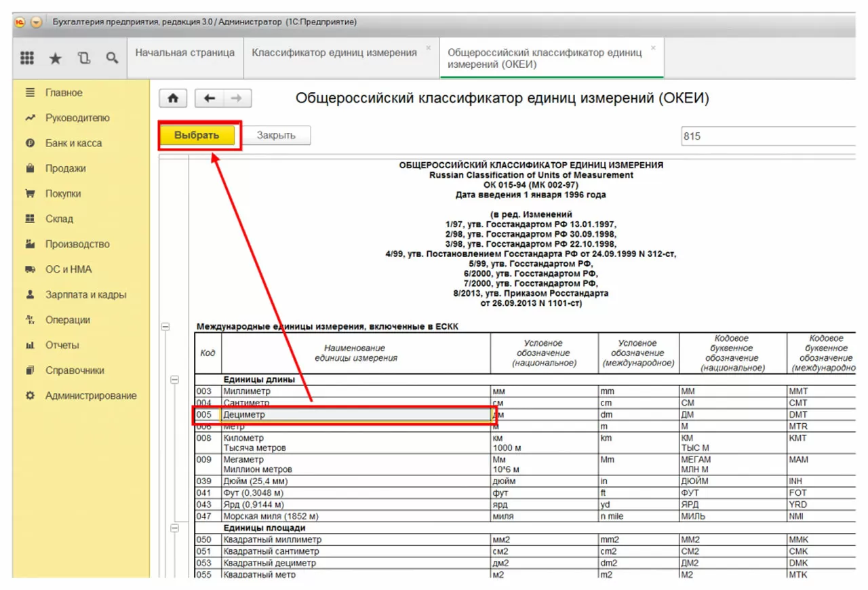Go to the home page with the house button

pyautogui.click(x=173, y=98)
